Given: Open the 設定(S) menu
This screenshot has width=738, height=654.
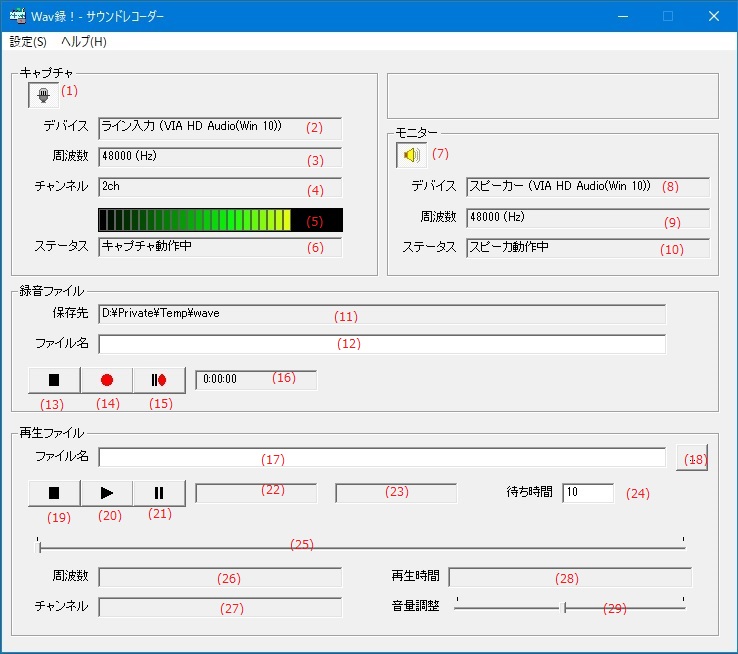Looking at the screenshot, I should click(28, 42).
